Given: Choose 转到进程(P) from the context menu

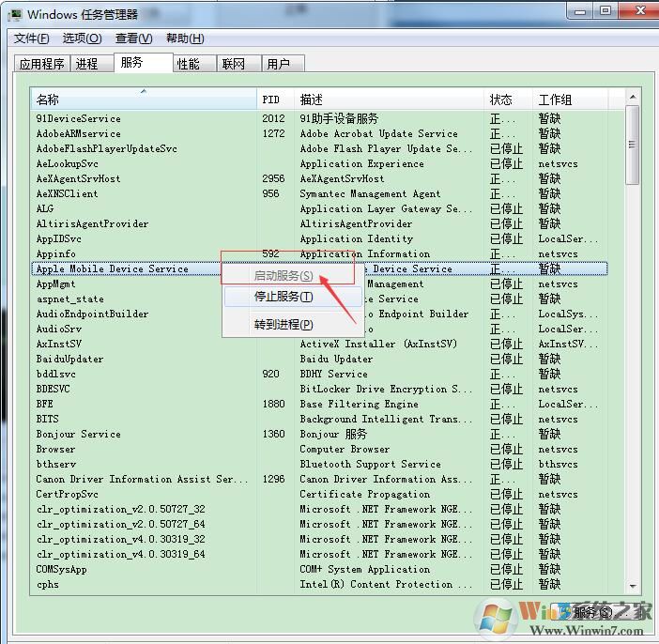Looking at the screenshot, I should coord(284,325).
